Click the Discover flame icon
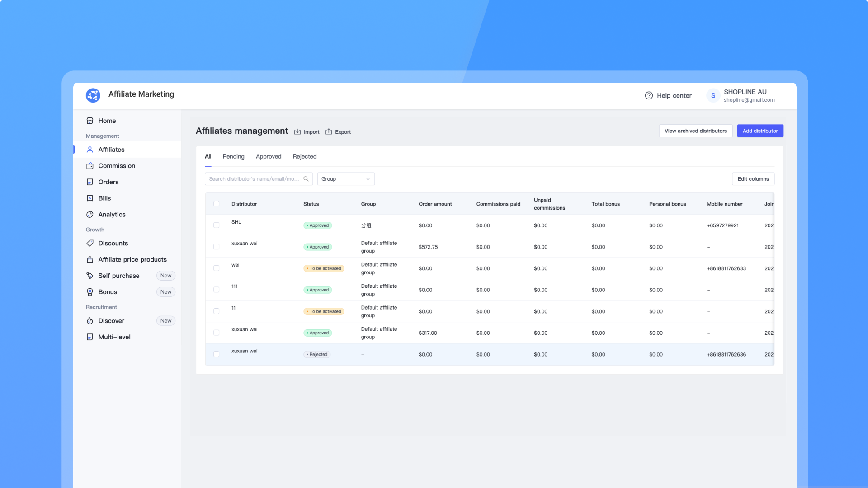This screenshot has height=488, width=868. pyautogui.click(x=90, y=321)
